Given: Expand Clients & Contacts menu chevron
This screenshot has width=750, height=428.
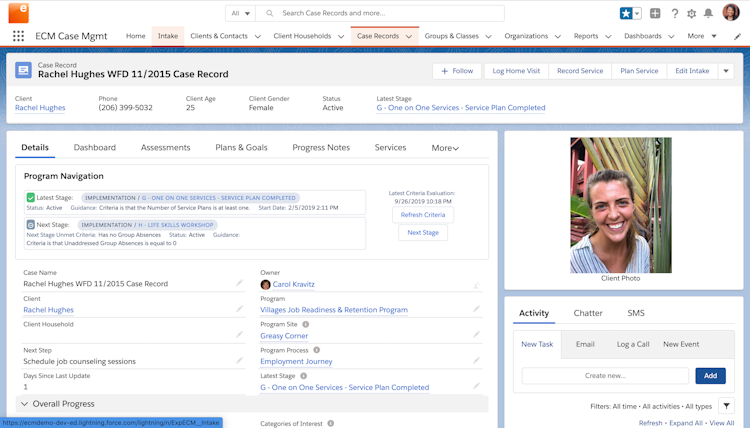Looking at the screenshot, I should coord(258,36).
